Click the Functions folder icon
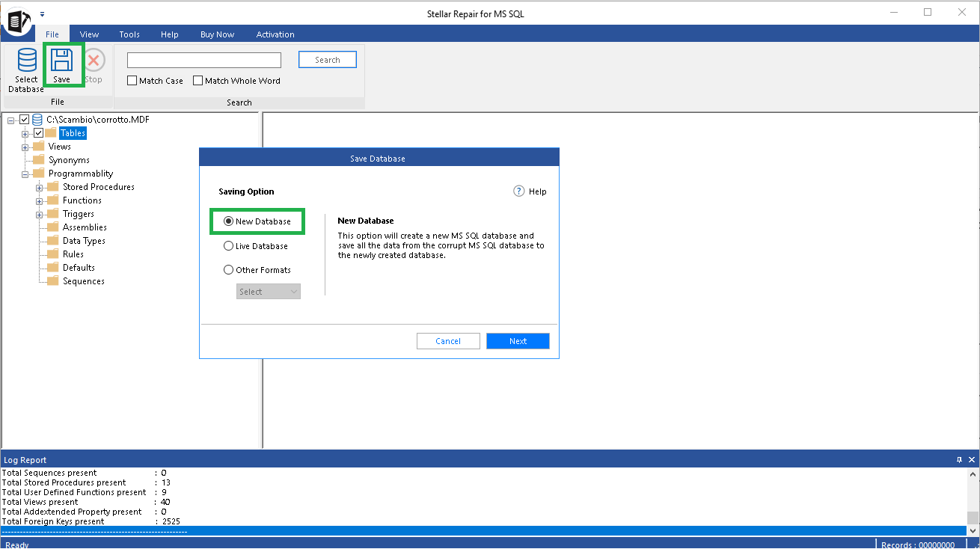Screen dimensions: 980x549 point(53,200)
